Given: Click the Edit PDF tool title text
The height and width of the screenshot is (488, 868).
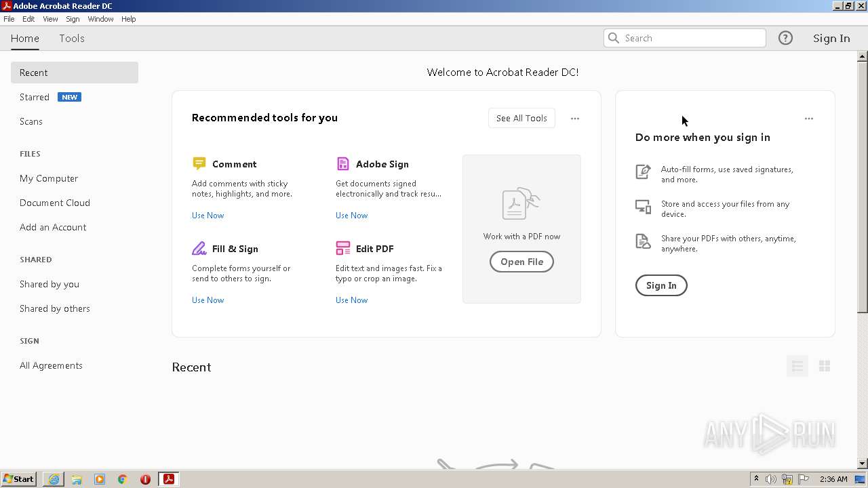Looking at the screenshot, I should click(374, 249).
